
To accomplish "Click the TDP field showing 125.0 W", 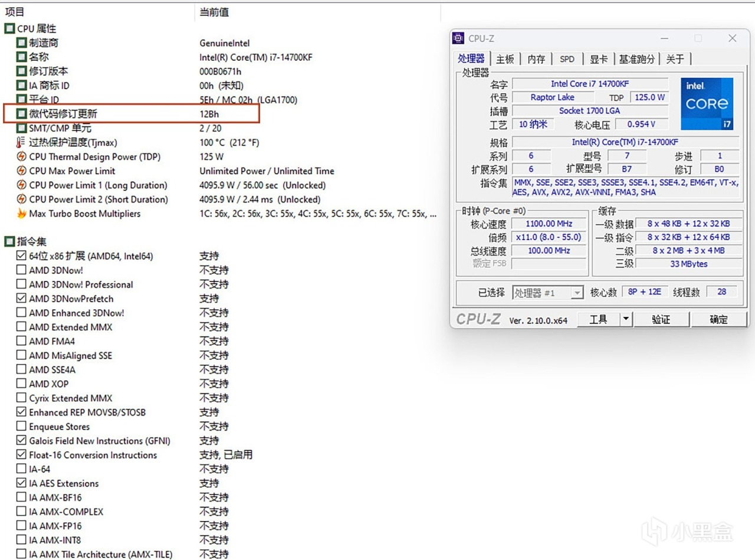I will click(x=649, y=97).
